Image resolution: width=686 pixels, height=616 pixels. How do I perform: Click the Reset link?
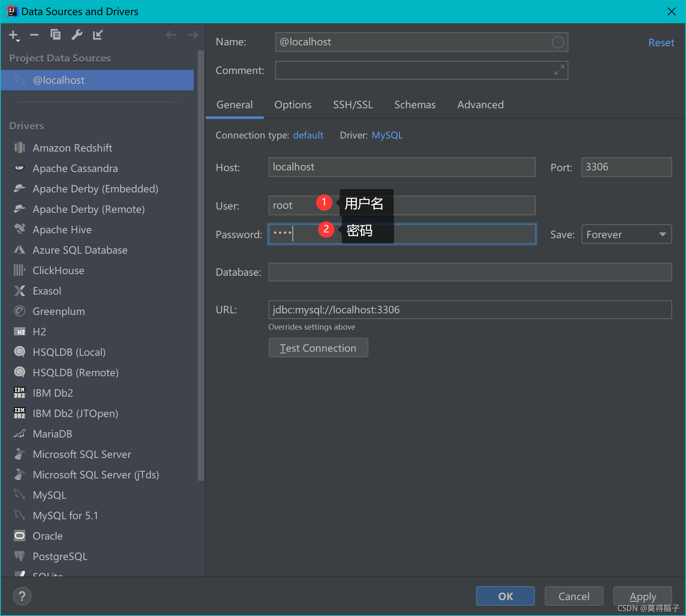tap(661, 42)
